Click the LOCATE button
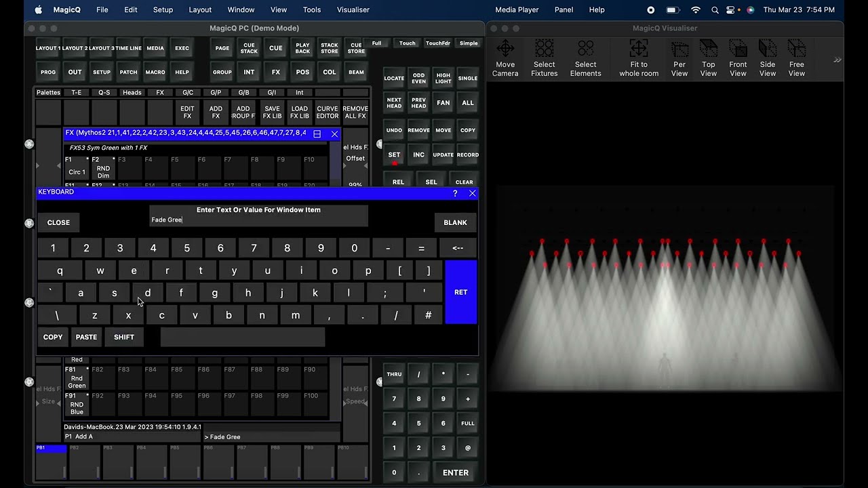Image resolution: width=868 pixels, height=488 pixels. pos(394,78)
